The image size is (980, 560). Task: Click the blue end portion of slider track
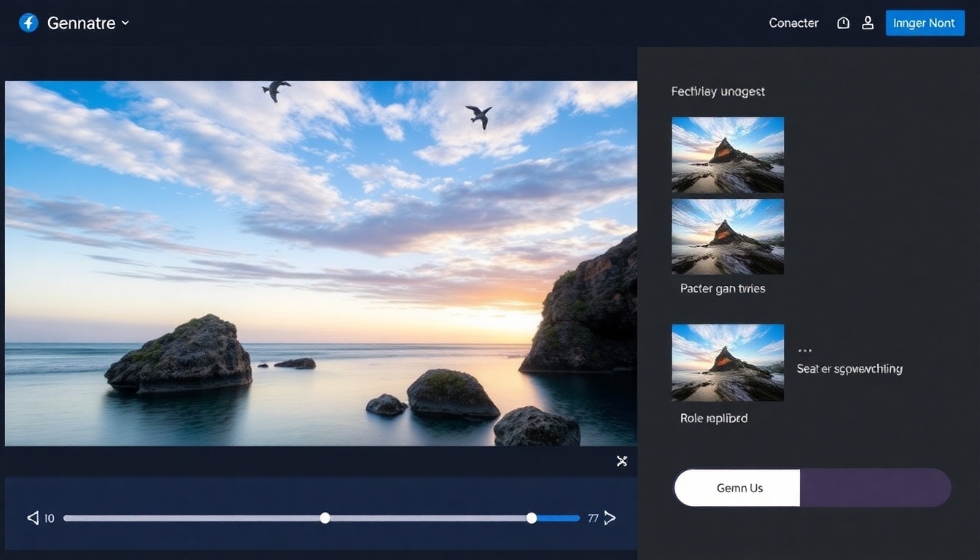click(x=559, y=518)
